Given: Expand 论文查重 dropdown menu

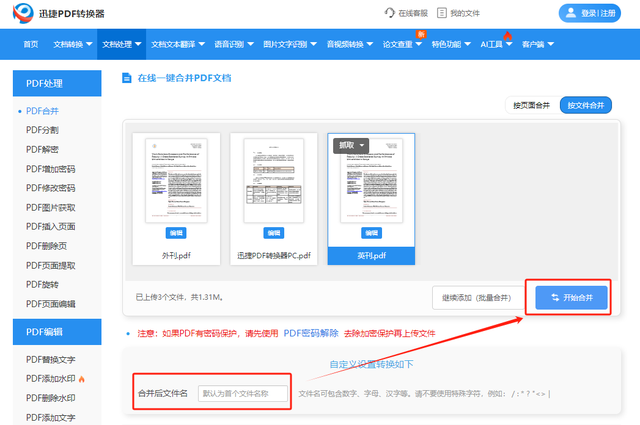Looking at the screenshot, I should [x=402, y=44].
